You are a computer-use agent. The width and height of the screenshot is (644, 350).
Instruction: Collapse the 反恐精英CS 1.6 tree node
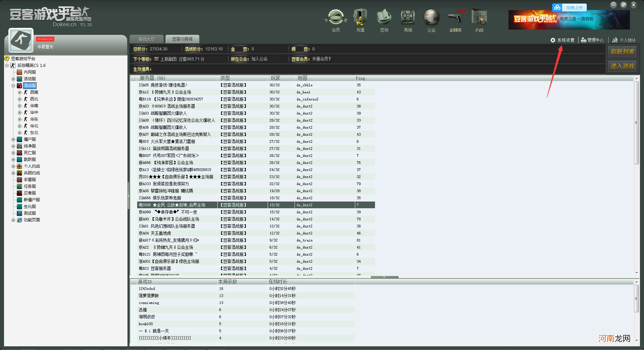click(x=7, y=65)
